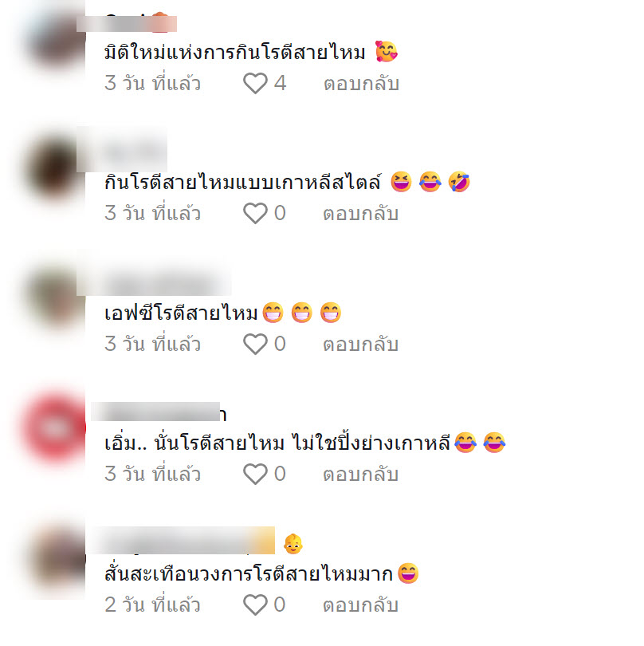Reply to the เกาหลีสไตล์ comment

point(361,214)
